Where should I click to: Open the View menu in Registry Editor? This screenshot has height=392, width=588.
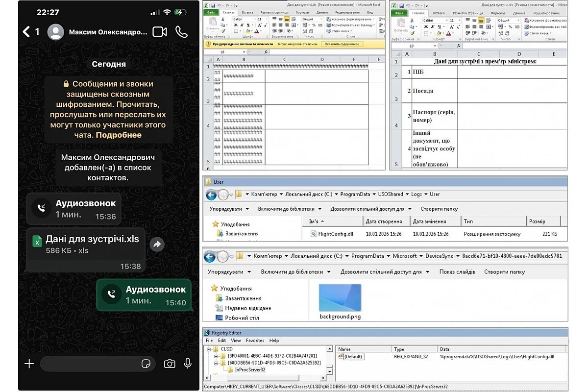pos(236,341)
